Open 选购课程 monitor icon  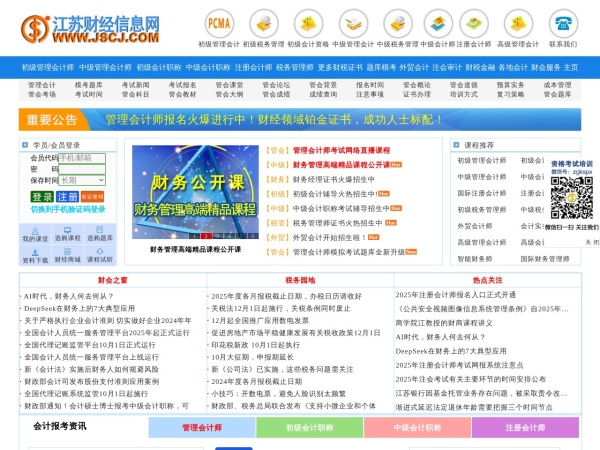[67, 230]
